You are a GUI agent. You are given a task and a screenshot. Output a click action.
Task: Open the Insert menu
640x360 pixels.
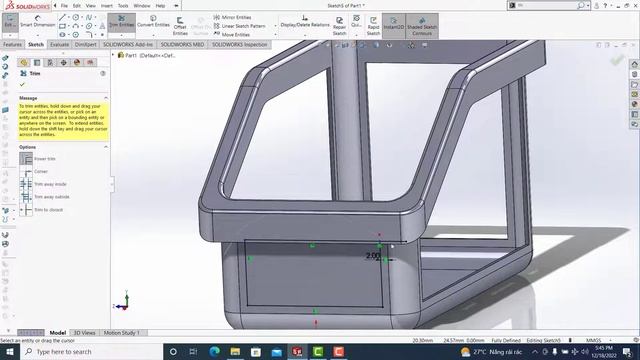(x=107, y=6)
